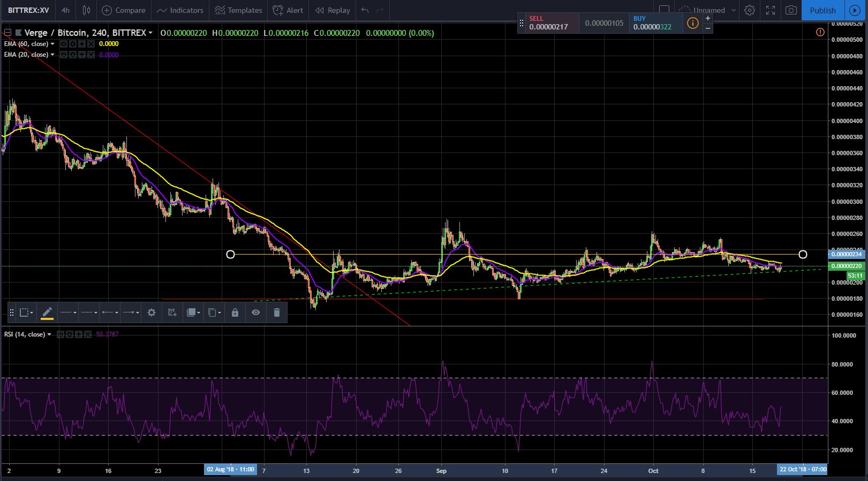Select left anchor of yellow horizontal line

click(x=231, y=254)
